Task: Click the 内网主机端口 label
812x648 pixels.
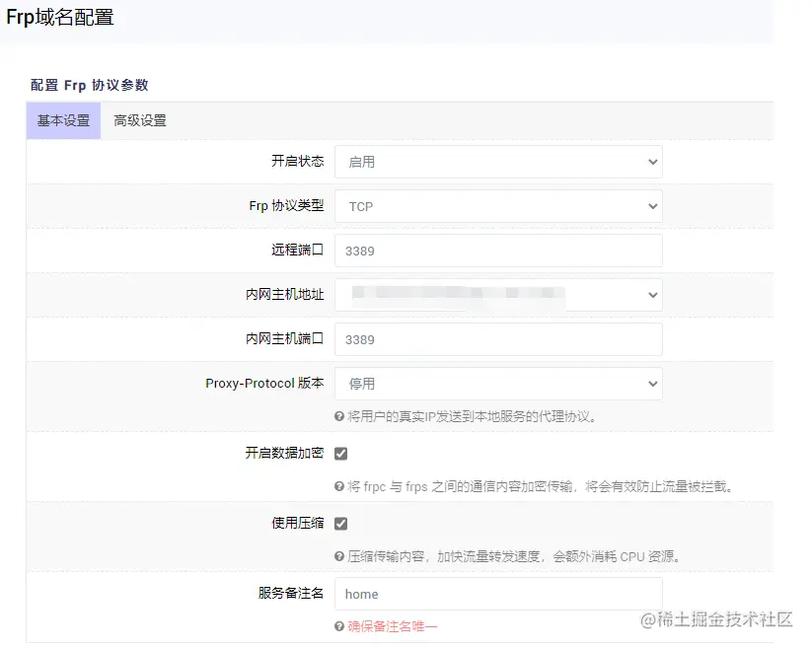Action: (x=285, y=338)
